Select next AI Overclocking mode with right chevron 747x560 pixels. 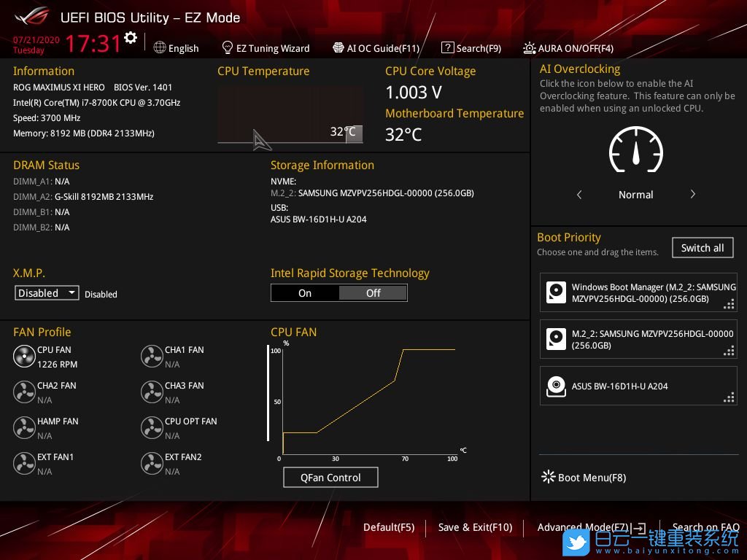click(692, 195)
